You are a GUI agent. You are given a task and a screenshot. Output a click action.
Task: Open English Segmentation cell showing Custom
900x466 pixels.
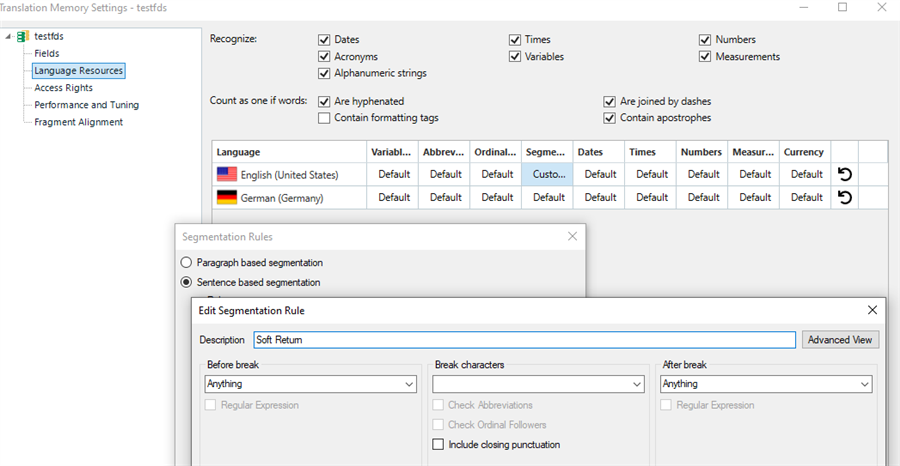coord(548,174)
